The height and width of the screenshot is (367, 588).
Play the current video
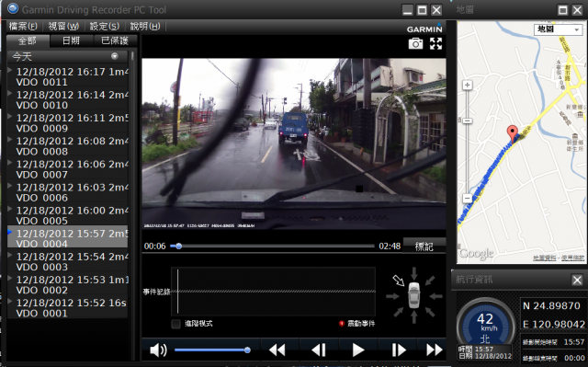358,350
